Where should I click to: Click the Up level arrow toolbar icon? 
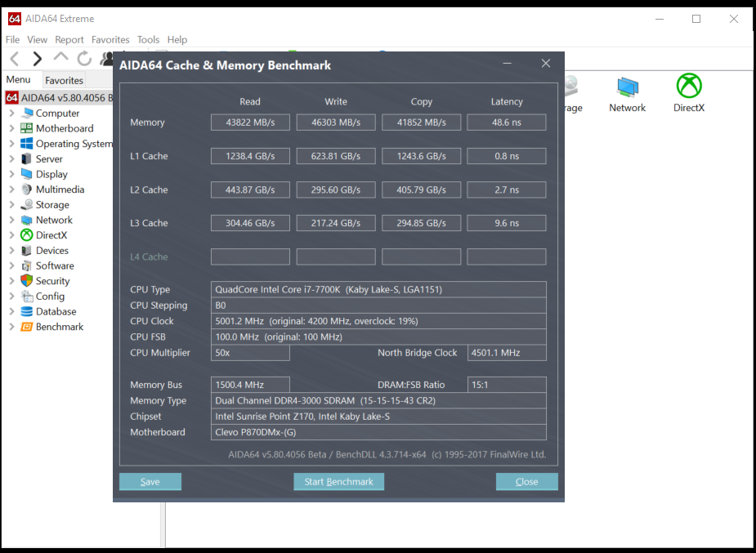60,57
